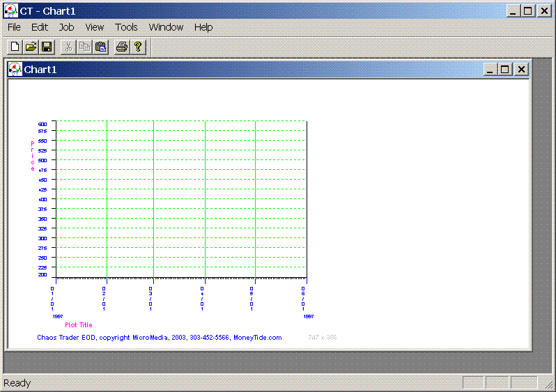Print the chart with printer icon
This screenshot has height=392, width=556.
coord(122,47)
